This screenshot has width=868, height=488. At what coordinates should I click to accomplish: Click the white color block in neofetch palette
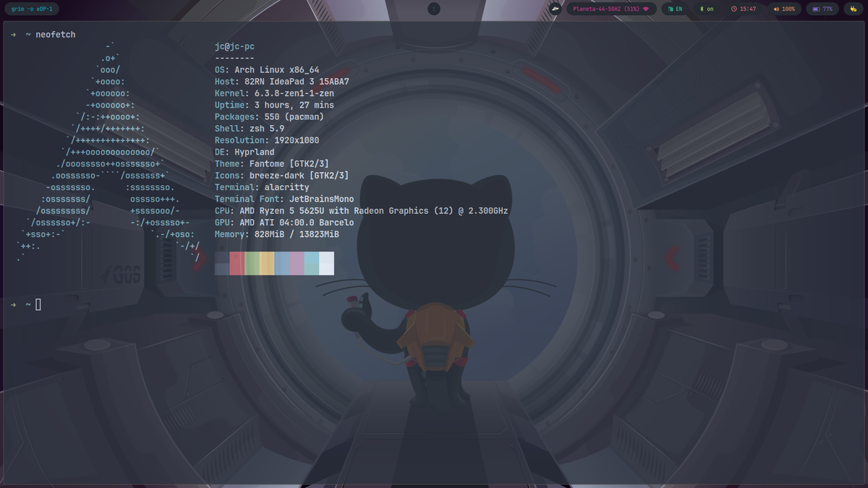326,263
